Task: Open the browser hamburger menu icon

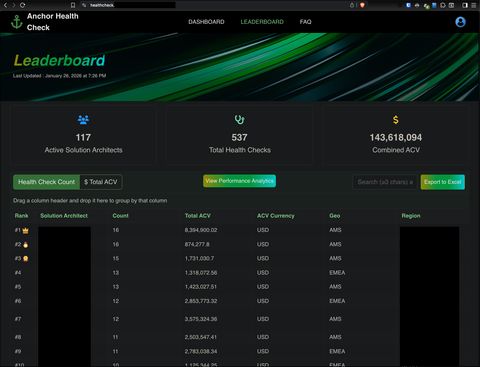Action: click(474, 5)
